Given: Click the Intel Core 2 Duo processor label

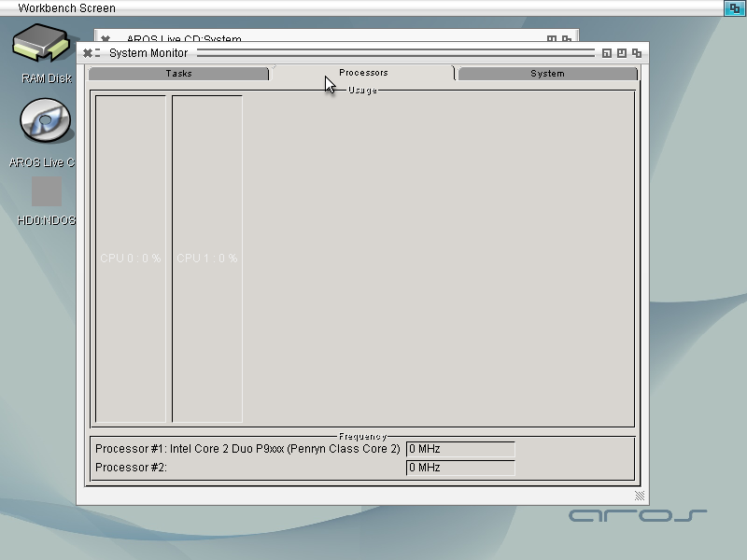Looking at the screenshot, I should [247, 449].
